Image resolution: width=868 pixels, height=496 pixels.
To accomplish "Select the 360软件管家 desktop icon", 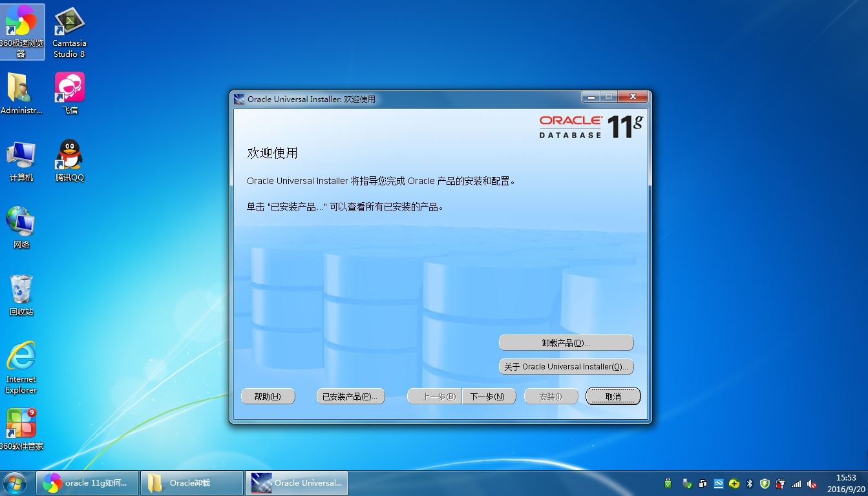I will [21, 429].
